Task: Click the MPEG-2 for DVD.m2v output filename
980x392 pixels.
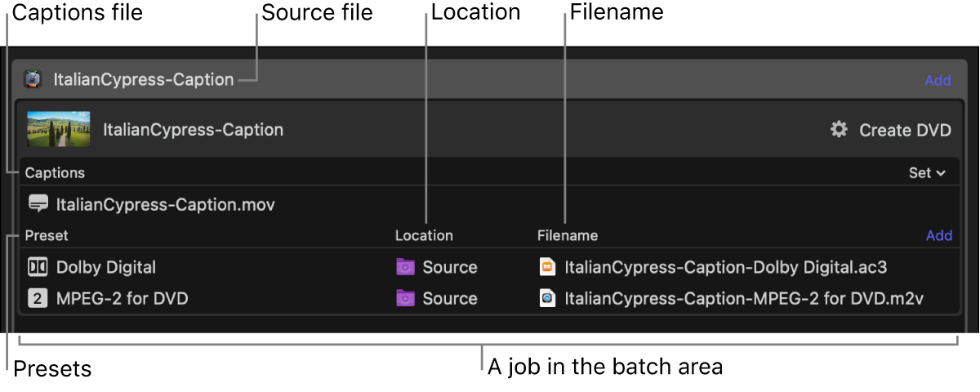Action: pyautogui.click(x=744, y=298)
